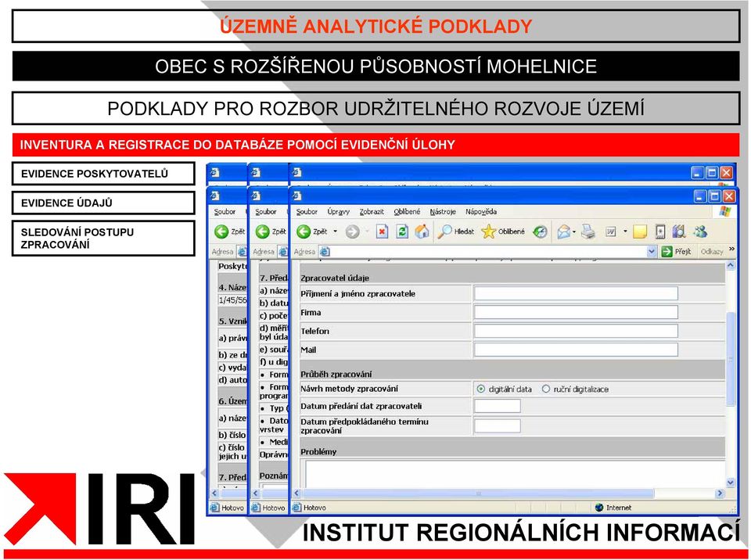This screenshot has width=751, height=560.
Task: Open Soubor menu in the leftmost window
Action: pos(225,212)
